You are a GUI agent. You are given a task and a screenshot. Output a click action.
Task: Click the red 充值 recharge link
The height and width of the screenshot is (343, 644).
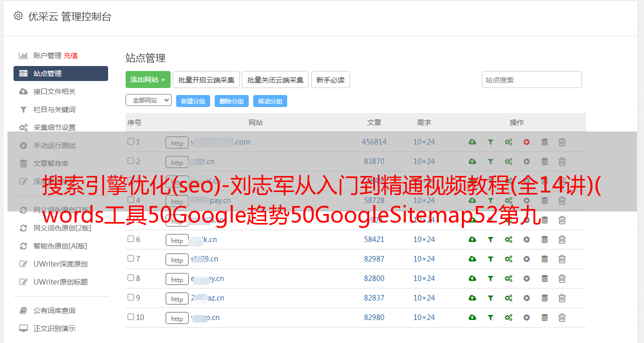[x=71, y=55]
